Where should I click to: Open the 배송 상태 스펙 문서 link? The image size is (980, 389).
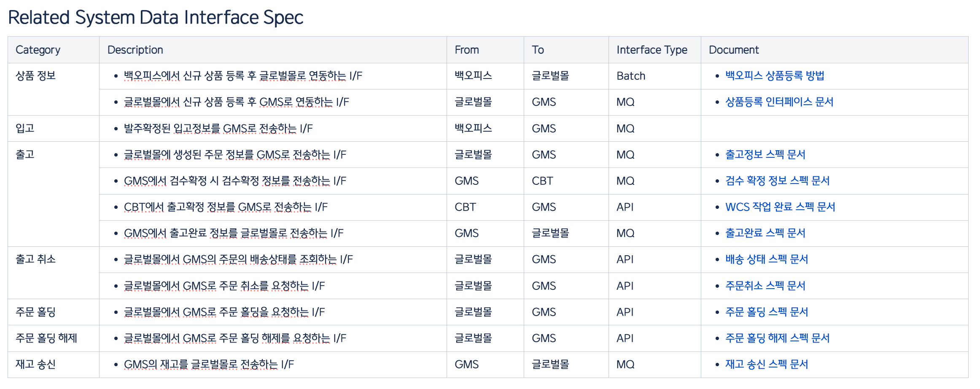[767, 259]
